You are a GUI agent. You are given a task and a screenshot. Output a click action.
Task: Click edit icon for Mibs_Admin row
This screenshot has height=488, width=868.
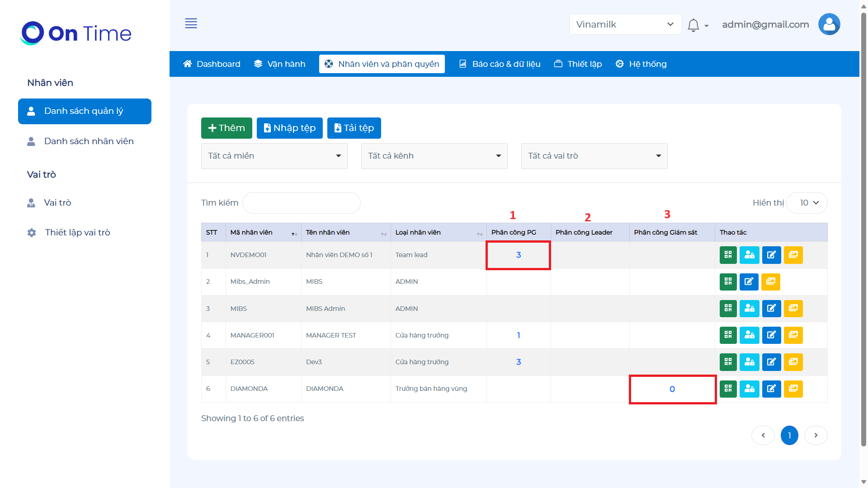pos(749,282)
